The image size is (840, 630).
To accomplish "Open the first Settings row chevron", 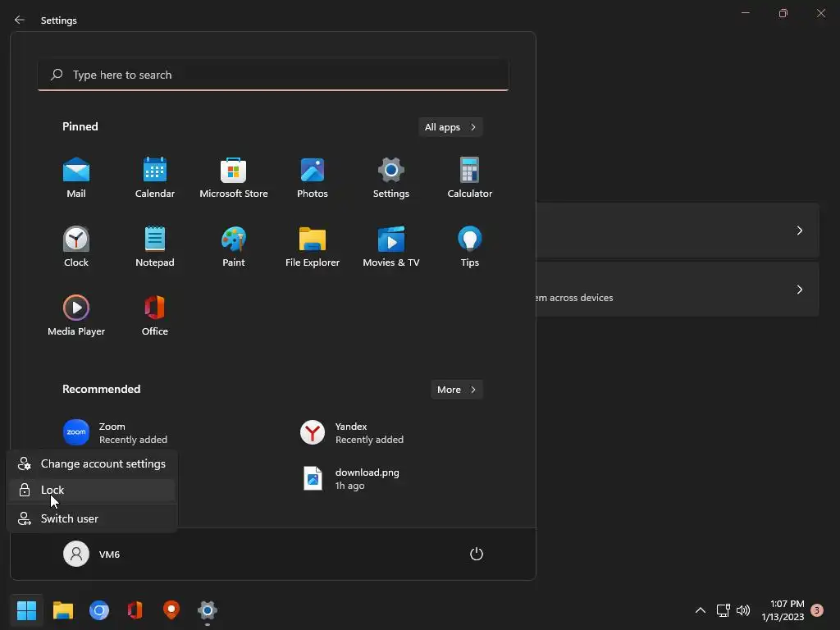I will click(x=799, y=231).
